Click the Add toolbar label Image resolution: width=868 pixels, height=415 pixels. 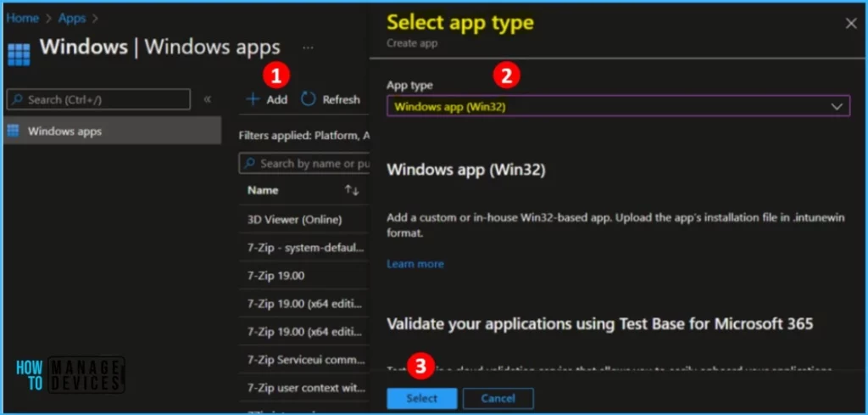coord(277,100)
